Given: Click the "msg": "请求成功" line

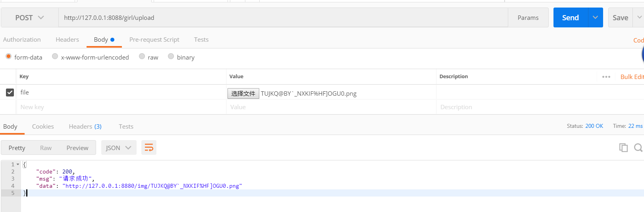Looking at the screenshot, I should (x=65, y=179).
